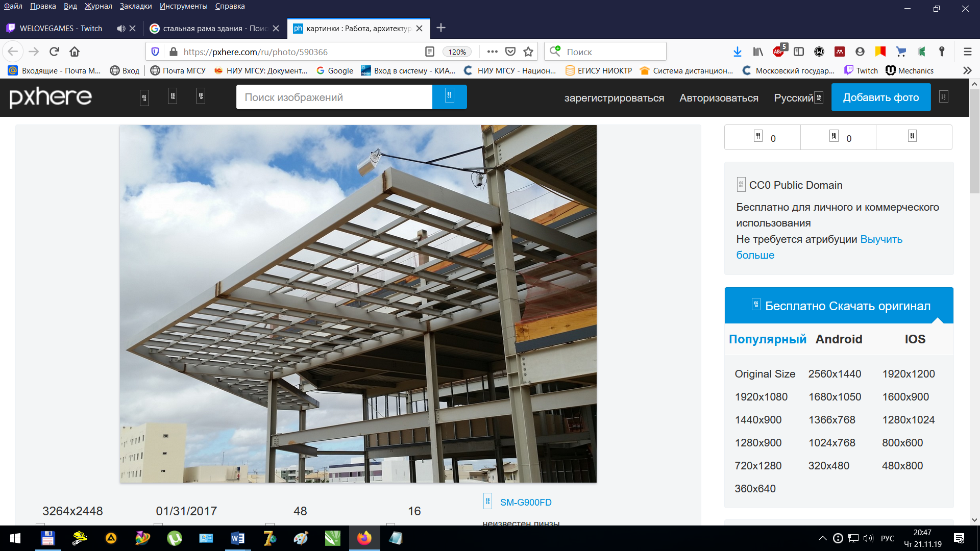Click the 120% zoom level indicator
Image resolution: width=980 pixels, height=551 pixels.
[x=457, y=52]
